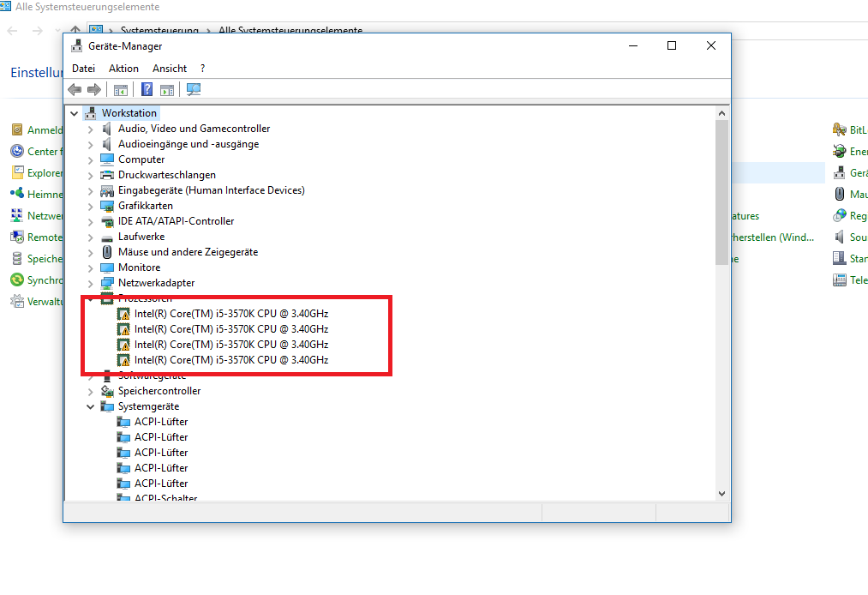
Task: Click the Laufwerke drive icon
Action: pyautogui.click(x=107, y=237)
